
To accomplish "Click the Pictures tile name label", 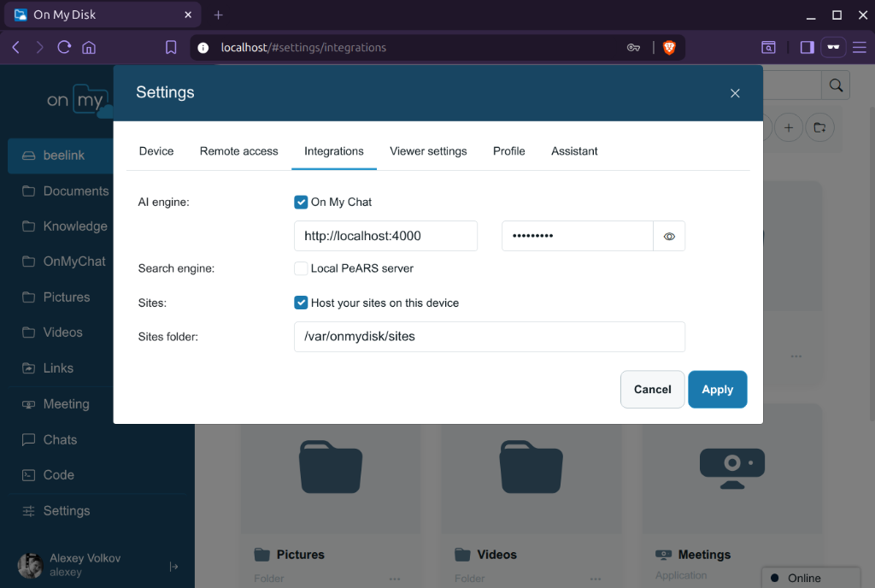I will 300,555.
